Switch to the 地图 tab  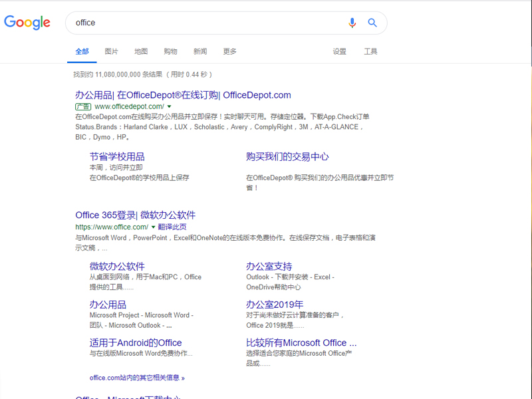tap(141, 51)
